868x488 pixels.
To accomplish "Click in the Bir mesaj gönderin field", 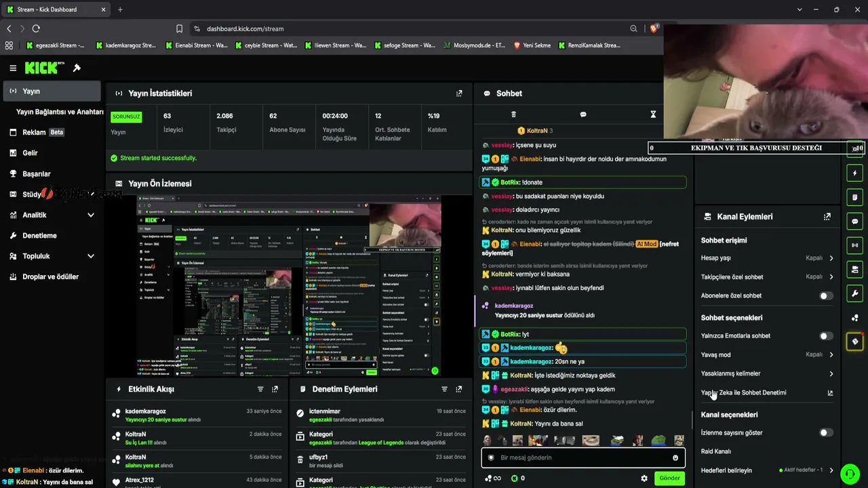I will pos(582,457).
